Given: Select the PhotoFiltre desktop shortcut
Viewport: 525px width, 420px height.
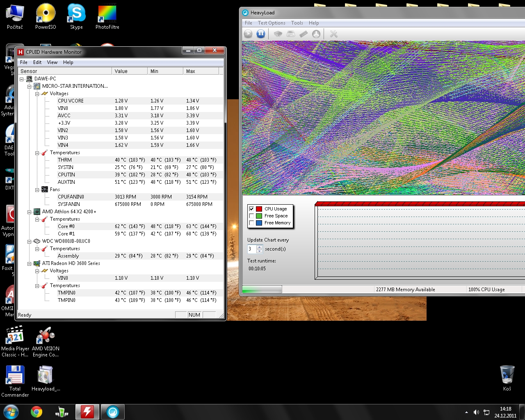Looking at the screenshot, I should click(x=107, y=17).
